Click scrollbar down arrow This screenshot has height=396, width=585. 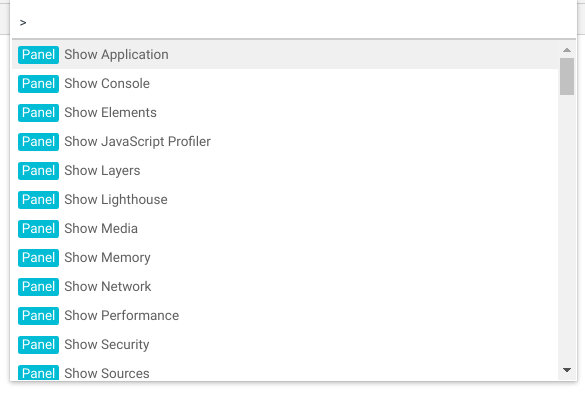point(567,370)
